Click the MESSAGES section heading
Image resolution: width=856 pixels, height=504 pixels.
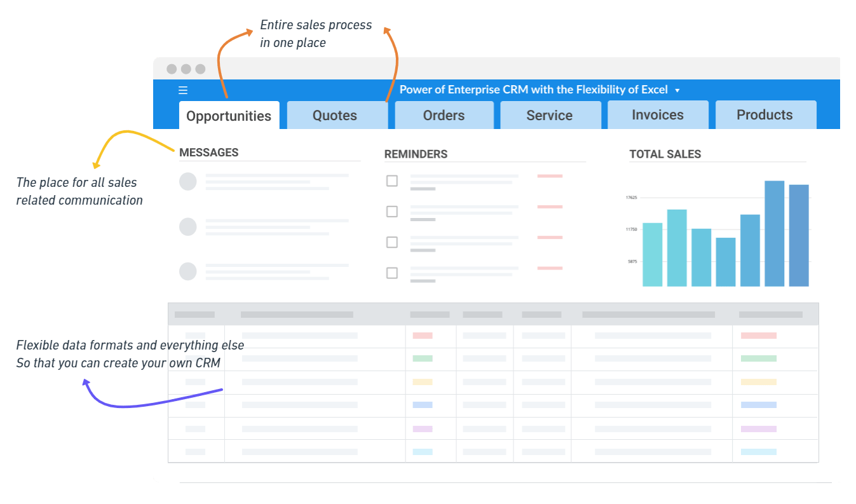[x=209, y=153]
